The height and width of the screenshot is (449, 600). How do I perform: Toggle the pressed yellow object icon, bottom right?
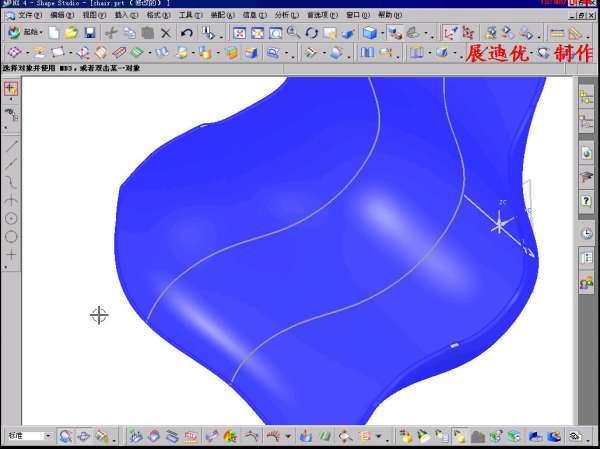tap(459, 436)
